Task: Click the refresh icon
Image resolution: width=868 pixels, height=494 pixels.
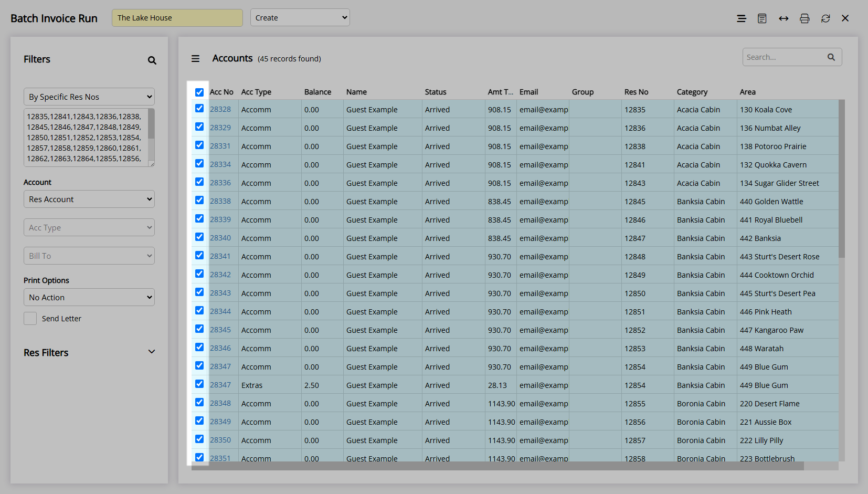Action: 825,18
